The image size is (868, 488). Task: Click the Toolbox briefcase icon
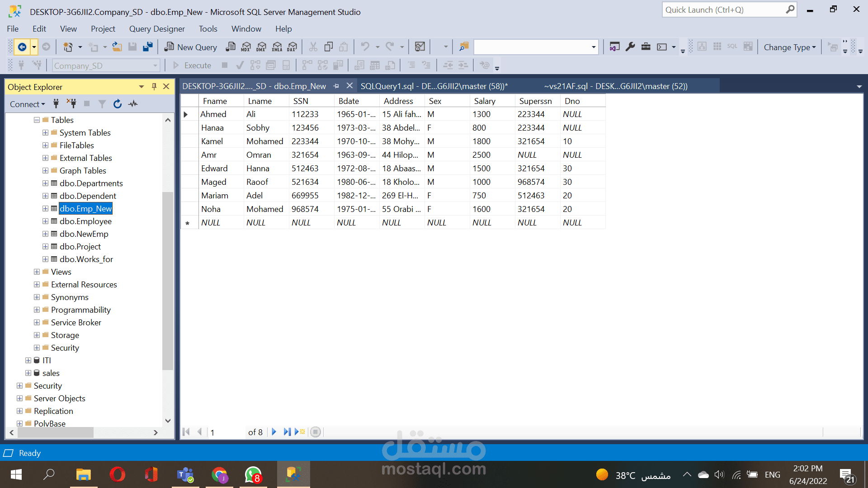646,47
